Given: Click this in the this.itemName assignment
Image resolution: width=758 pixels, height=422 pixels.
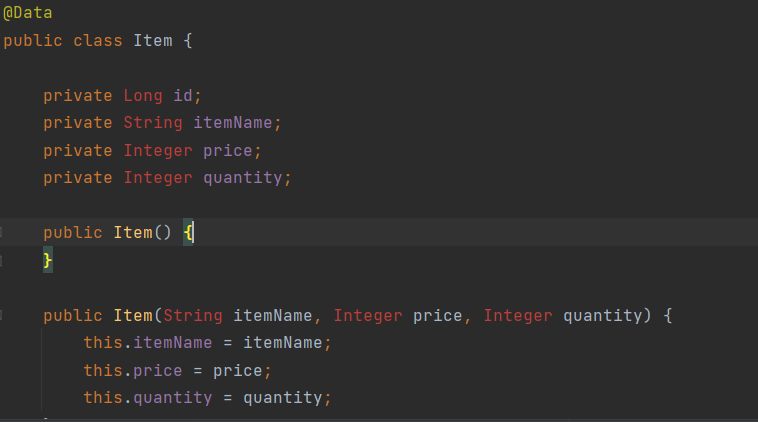Looking at the screenshot, I should [103, 343].
